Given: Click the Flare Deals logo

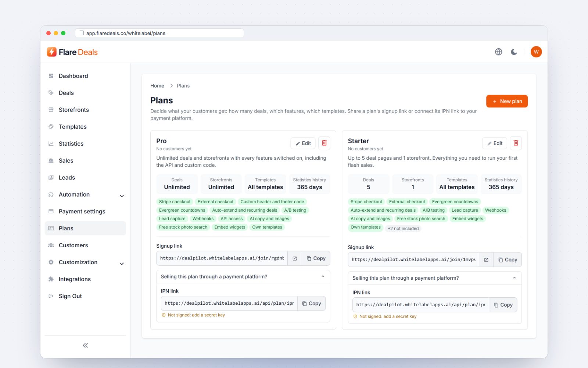Looking at the screenshot, I should click(72, 52).
